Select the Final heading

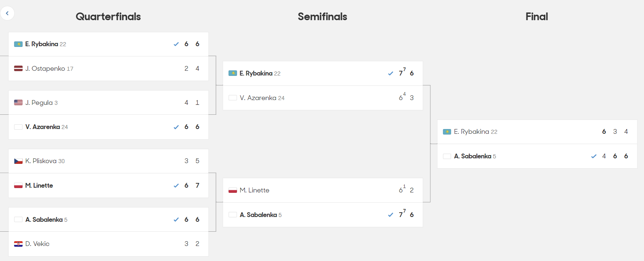click(x=537, y=16)
